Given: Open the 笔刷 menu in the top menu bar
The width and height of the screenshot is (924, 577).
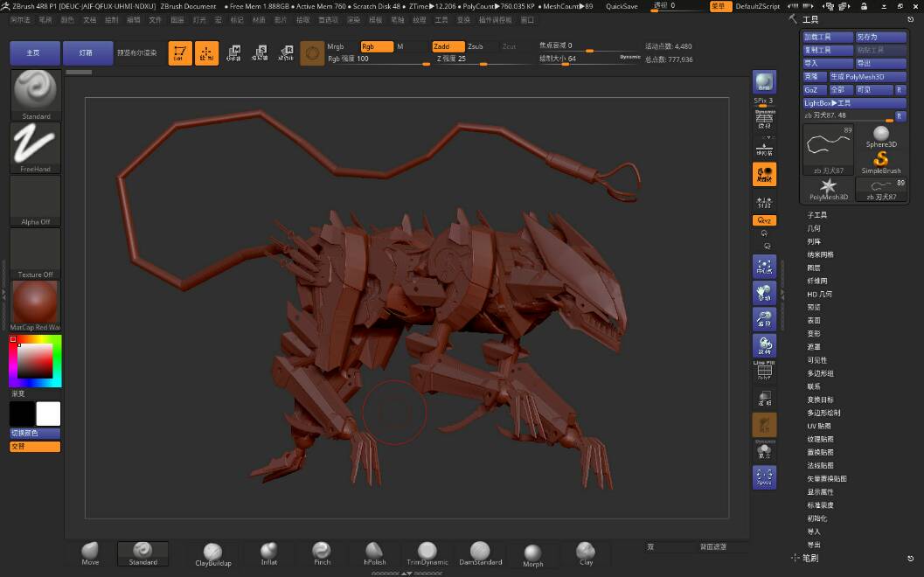Looking at the screenshot, I should (45, 19).
